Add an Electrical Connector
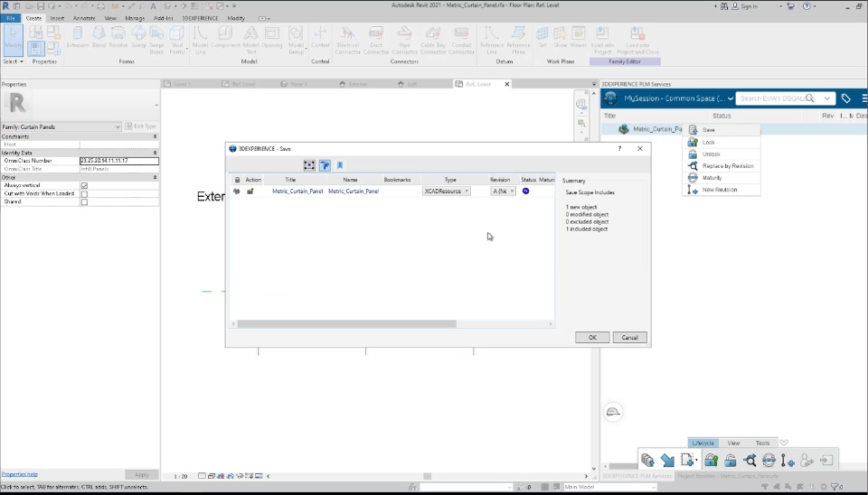 [347, 40]
